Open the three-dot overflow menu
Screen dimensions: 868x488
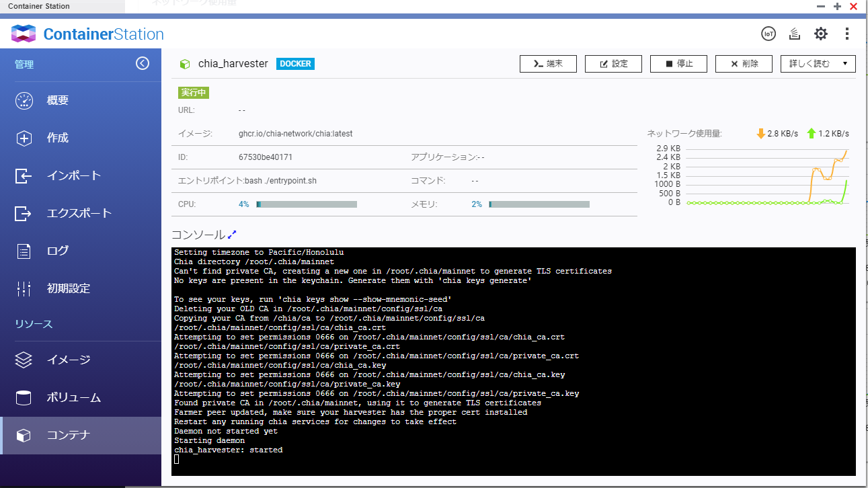tap(846, 33)
